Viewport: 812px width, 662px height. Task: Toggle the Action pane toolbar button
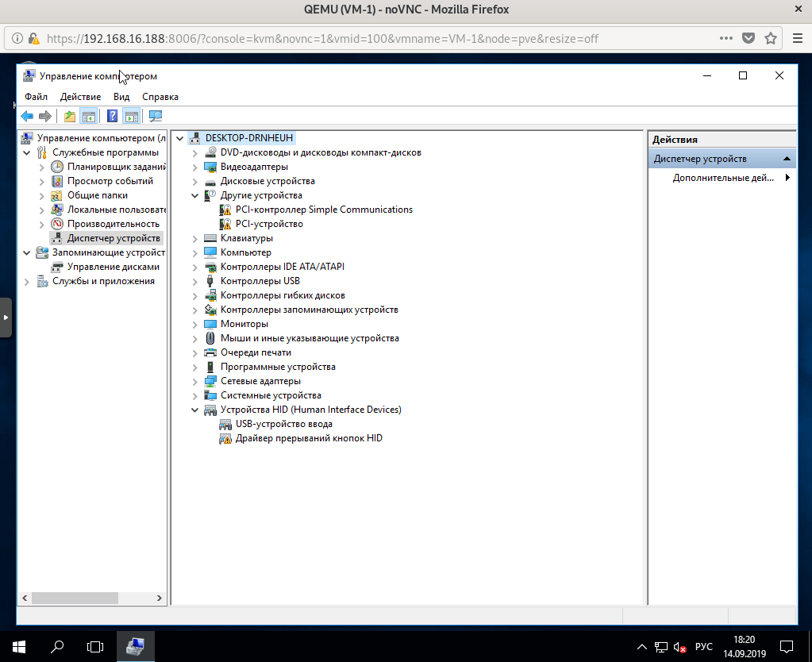point(132,117)
